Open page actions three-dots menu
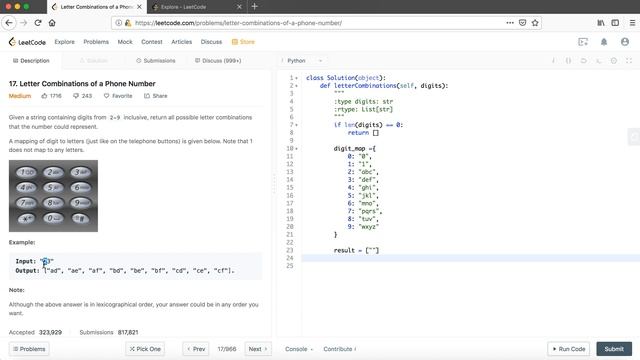This screenshot has width=640, height=360. (x=510, y=23)
